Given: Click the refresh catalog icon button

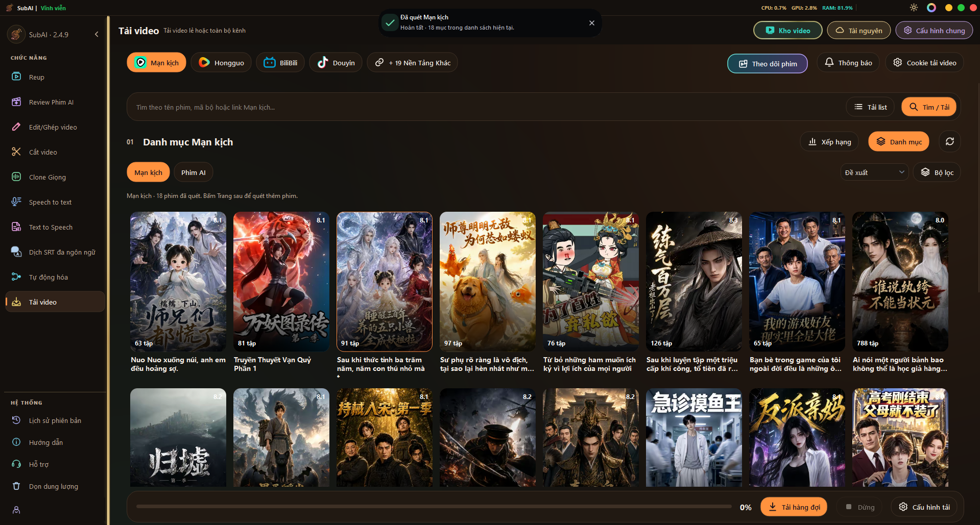Looking at the screenshot, I should click(950, 141).
